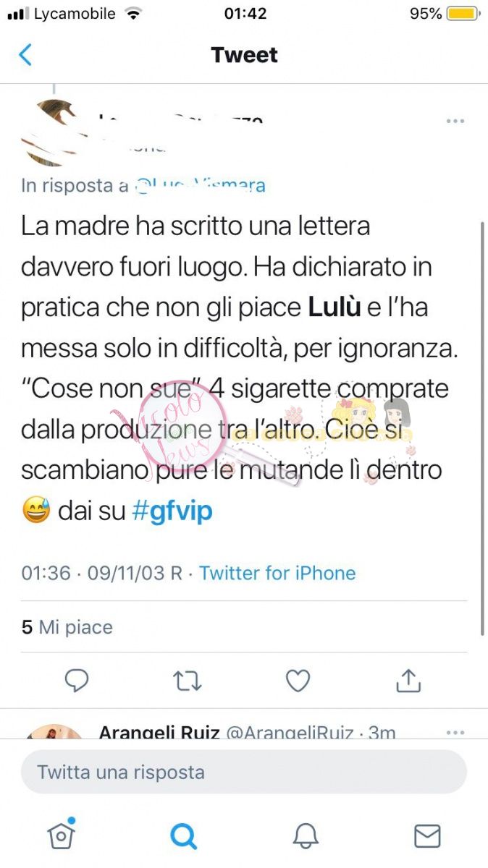This screenshot has width=488, height=868.
Task: Tap the Twitta una risposta field
Action: [x=244, y=772]
